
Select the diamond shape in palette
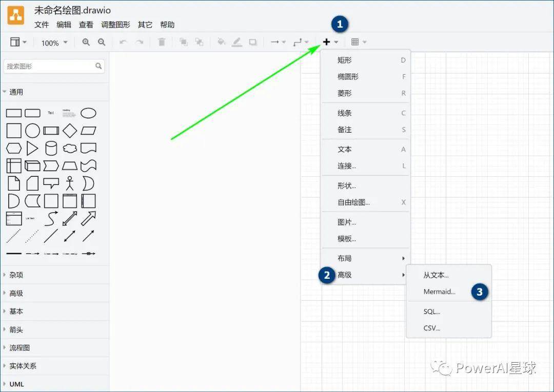[x=70, y=131]
